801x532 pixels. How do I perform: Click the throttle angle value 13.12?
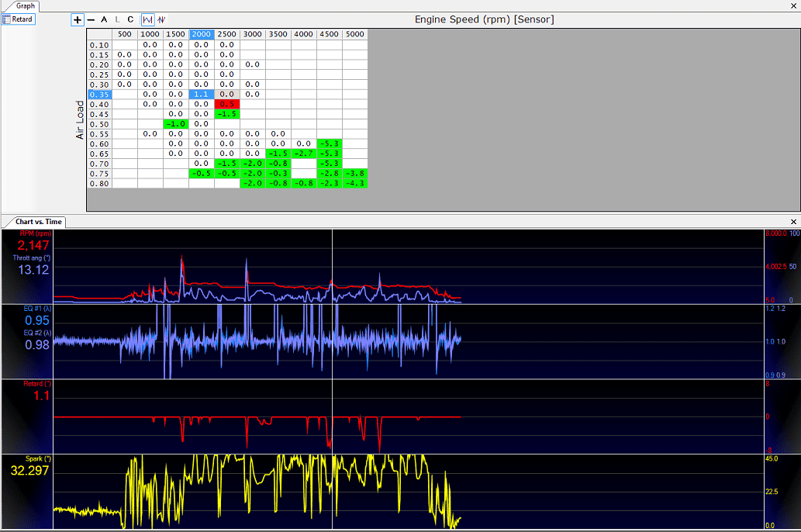point(33,270)
